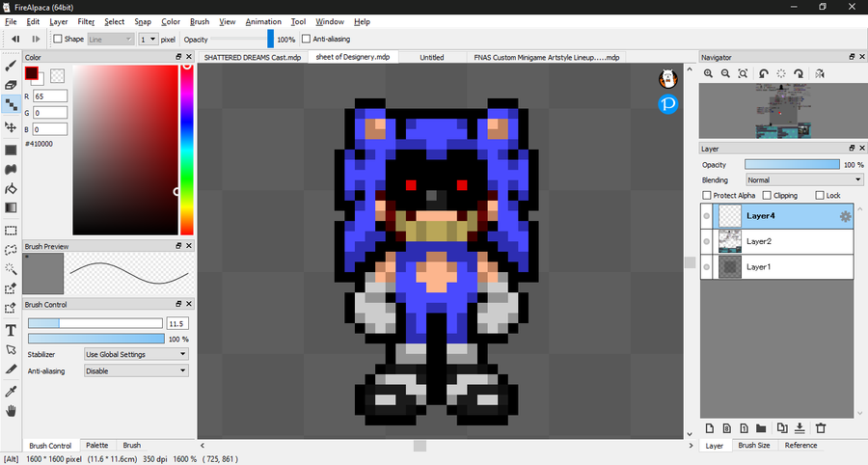Toggle visibility of Layer1

point(706,267)
